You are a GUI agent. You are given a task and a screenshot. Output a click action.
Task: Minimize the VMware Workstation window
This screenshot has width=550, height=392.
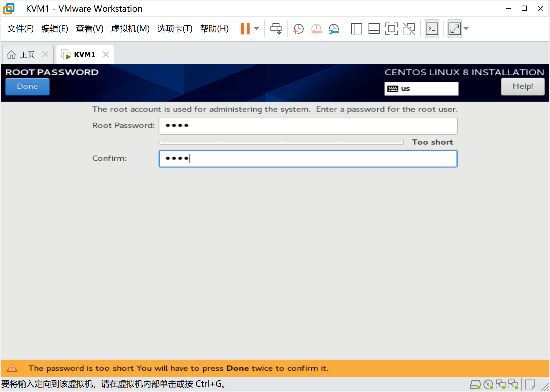509,9
